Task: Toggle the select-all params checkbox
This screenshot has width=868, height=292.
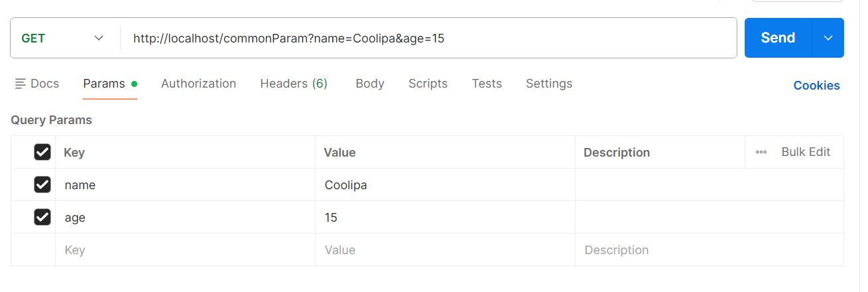Action: point(42,152)
